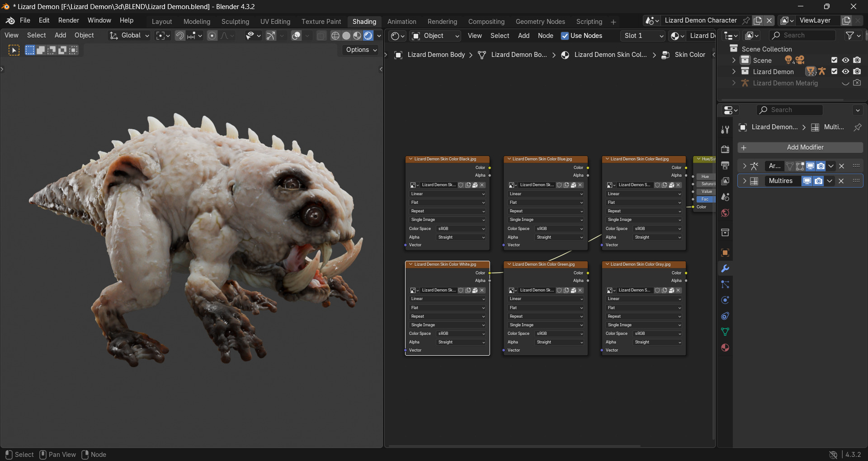Exclude Scene collection from view layer
This screenshot has width=868, height=461.
(834, 60)
